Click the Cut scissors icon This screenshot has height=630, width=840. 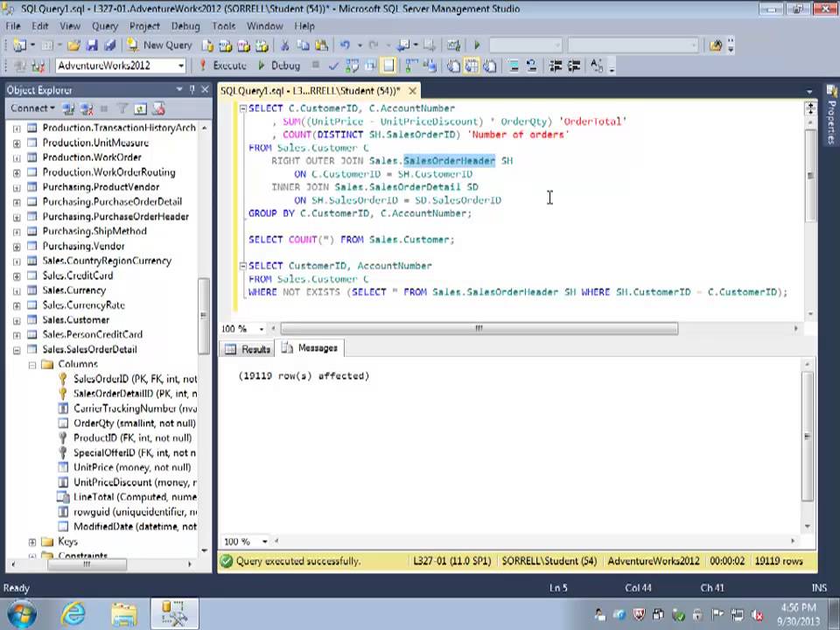pyautogui.click(x=285, y=45)
